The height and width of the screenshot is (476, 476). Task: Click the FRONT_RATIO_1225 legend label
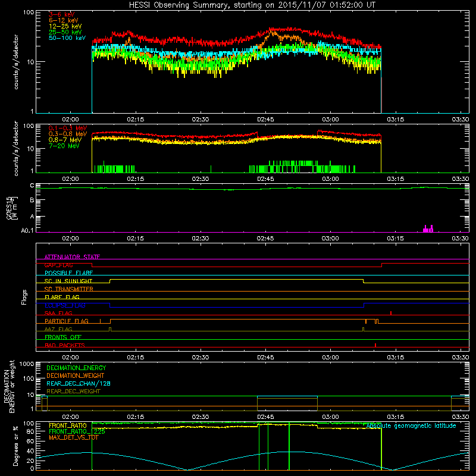pos(77,431)
